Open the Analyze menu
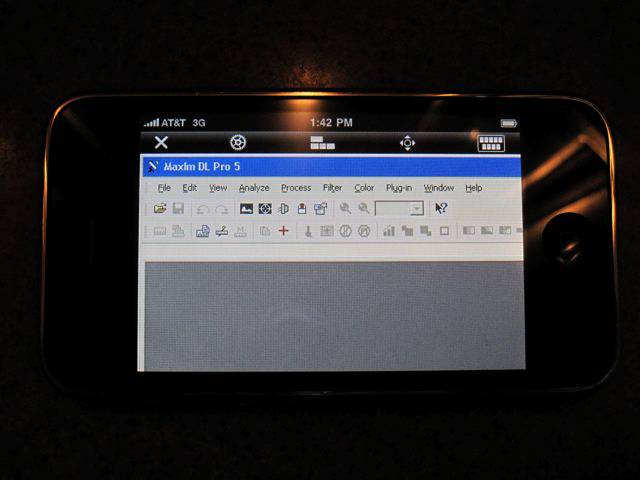This screenshot has width=640, height=480. (254, 188)
